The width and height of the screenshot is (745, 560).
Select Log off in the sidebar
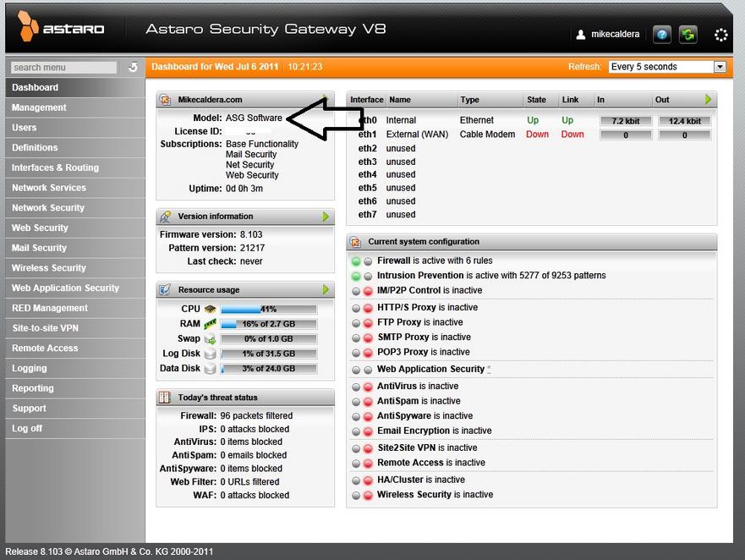(x=75, y=428)
